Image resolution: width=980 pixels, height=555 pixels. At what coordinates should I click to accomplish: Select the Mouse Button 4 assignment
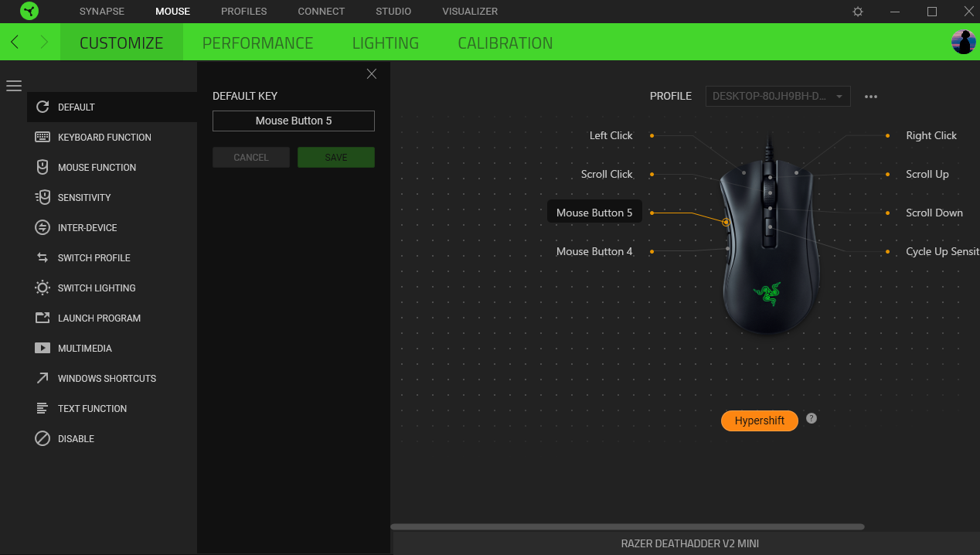pyautogui.click(x=594, y=251)
